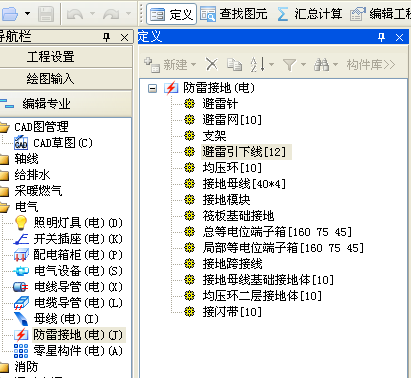411x378 pixels.
Task: Click gear icon beside 避雷针
Action: point(190,104)
